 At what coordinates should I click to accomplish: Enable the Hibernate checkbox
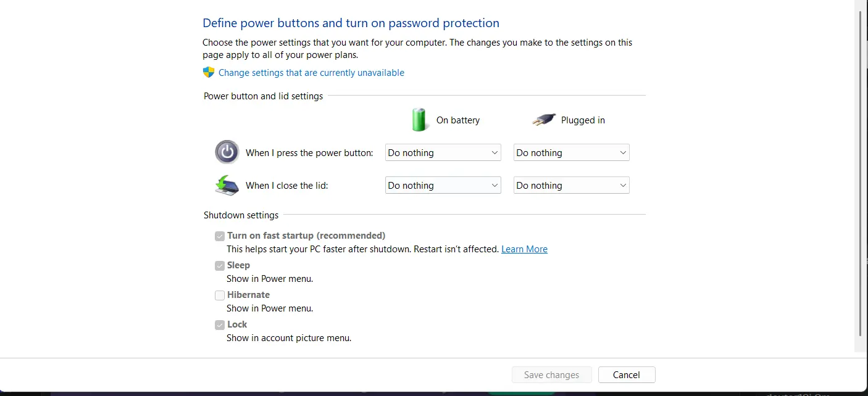point(220,295)
